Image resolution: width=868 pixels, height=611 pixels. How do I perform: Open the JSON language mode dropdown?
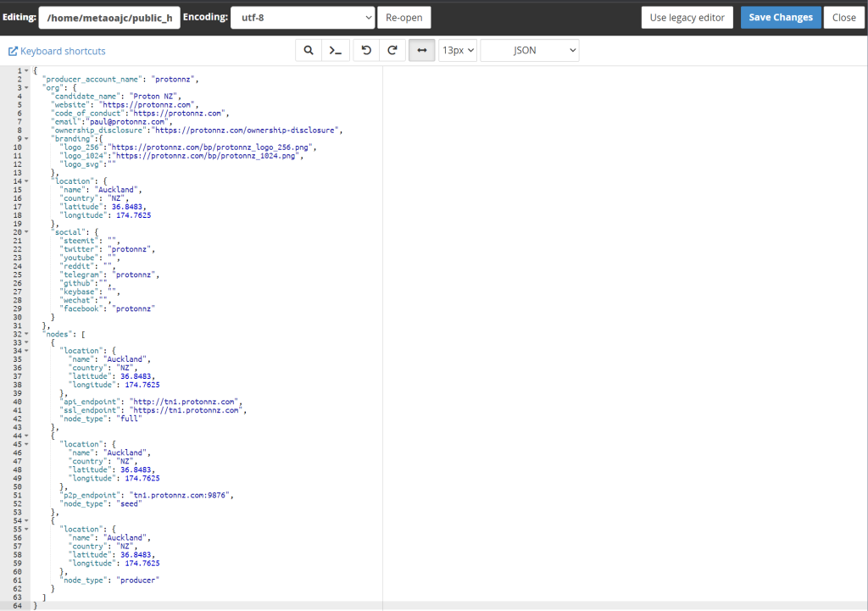[x=530, y=50]
